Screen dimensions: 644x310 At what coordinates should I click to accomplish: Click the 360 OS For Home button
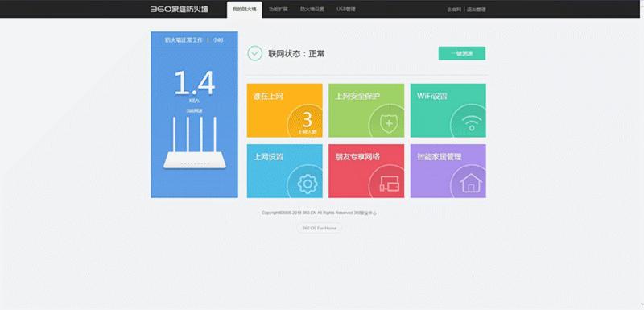(320, 229)
